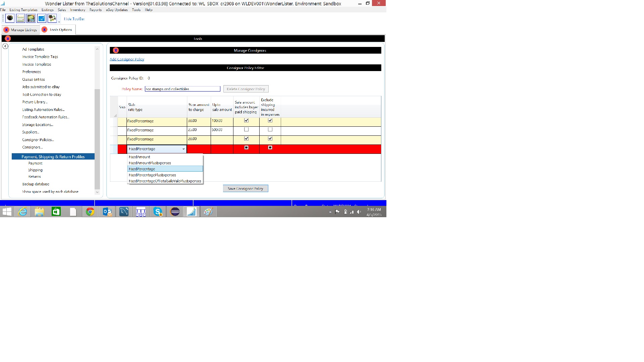Close the Tools Options tab with its red X
Viewport: 644px width, 362px height.
pyautogui.click(x=44, y=29)
